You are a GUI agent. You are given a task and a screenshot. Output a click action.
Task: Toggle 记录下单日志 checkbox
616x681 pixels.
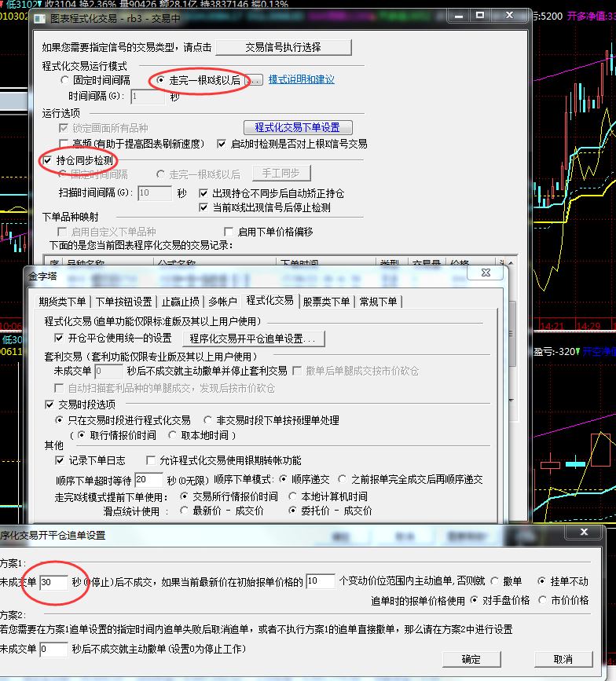60,460
